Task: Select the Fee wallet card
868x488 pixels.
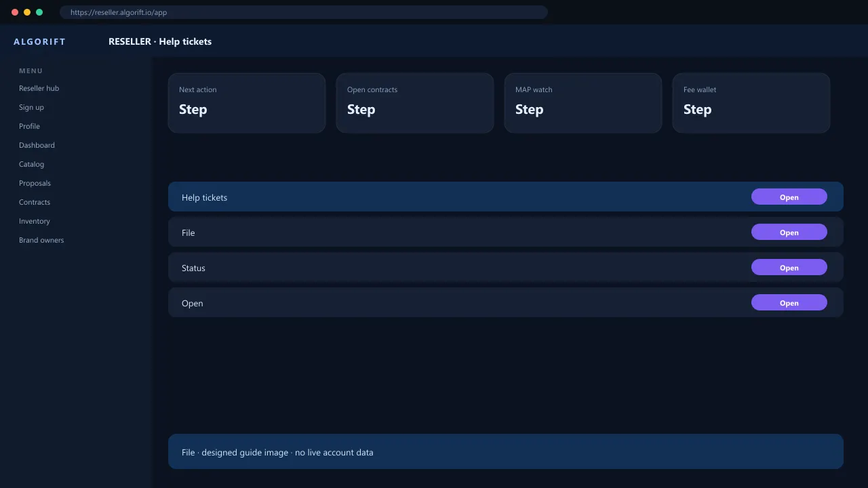Action: 751,103
